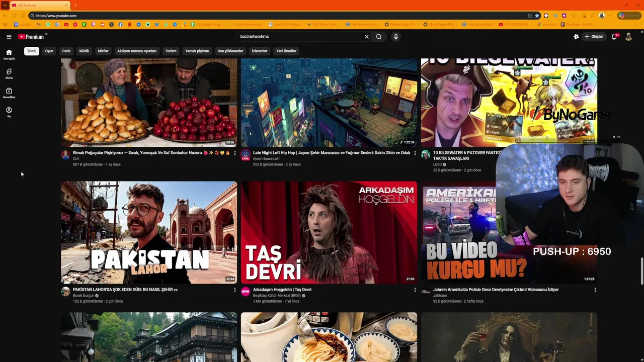Select the Oyun filter chip

tap(49, 51)
